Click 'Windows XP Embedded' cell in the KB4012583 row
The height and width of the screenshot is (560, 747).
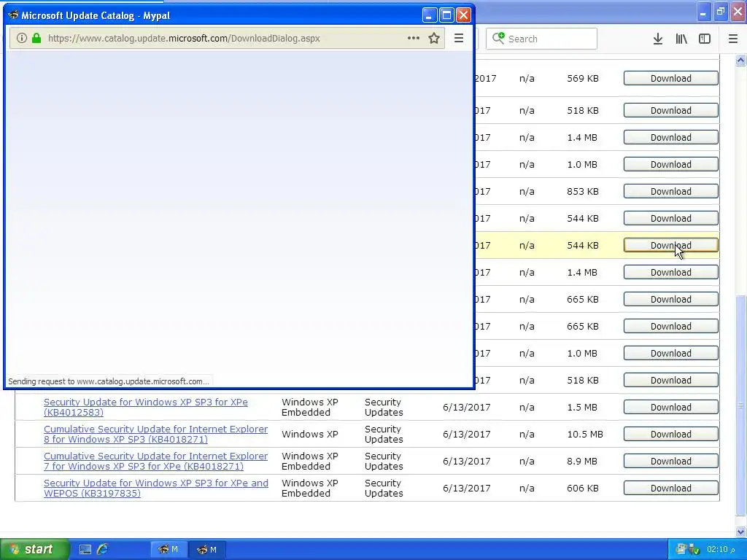tap(309, 407)
